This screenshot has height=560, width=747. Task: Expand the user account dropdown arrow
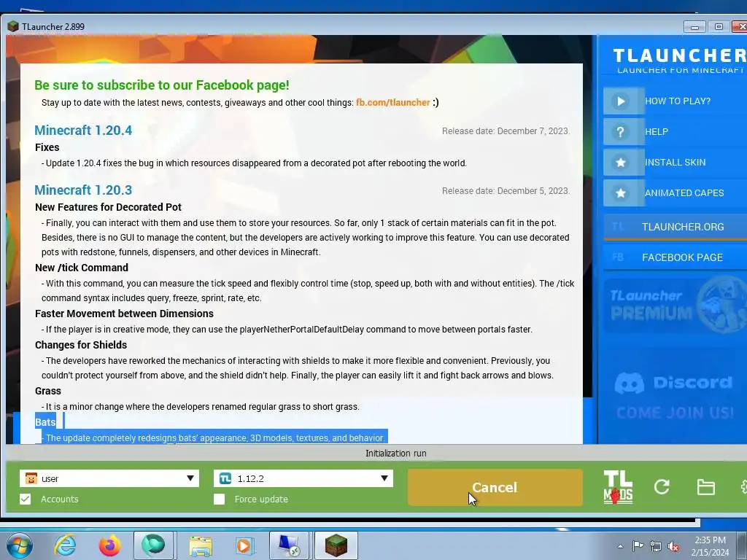[x=190, y=478]
